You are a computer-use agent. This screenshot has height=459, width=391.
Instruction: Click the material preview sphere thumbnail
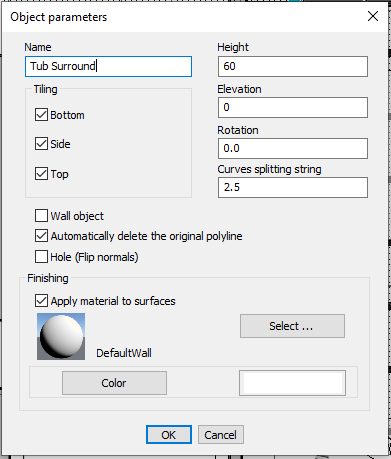(61, 336)
